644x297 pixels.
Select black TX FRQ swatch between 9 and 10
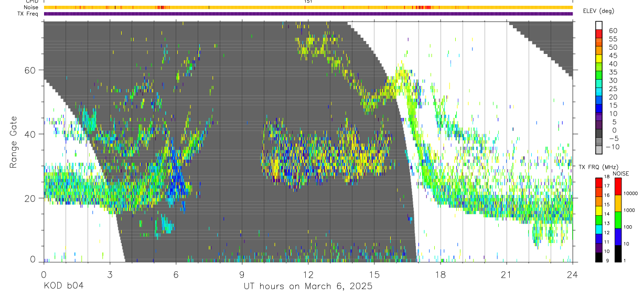tap(599, 256)
